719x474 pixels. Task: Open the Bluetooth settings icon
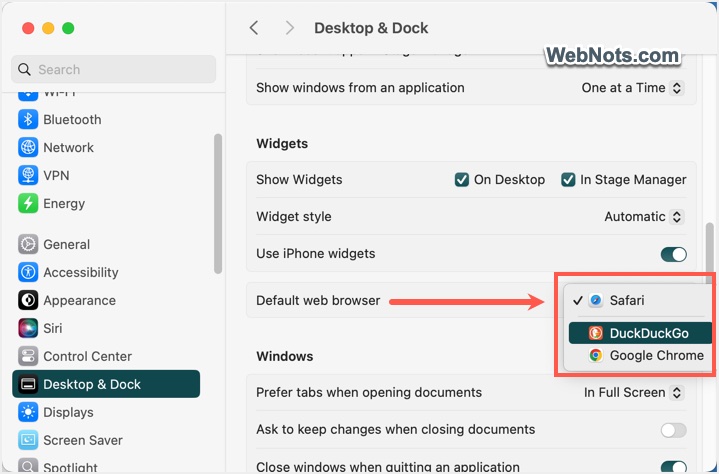pyautogui.click(x=28, y=120)
